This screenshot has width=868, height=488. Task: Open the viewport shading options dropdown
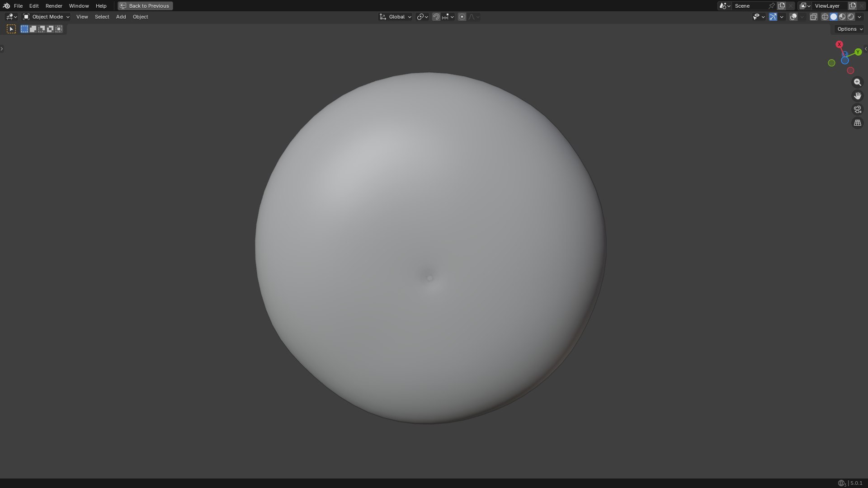click(859, 17)
